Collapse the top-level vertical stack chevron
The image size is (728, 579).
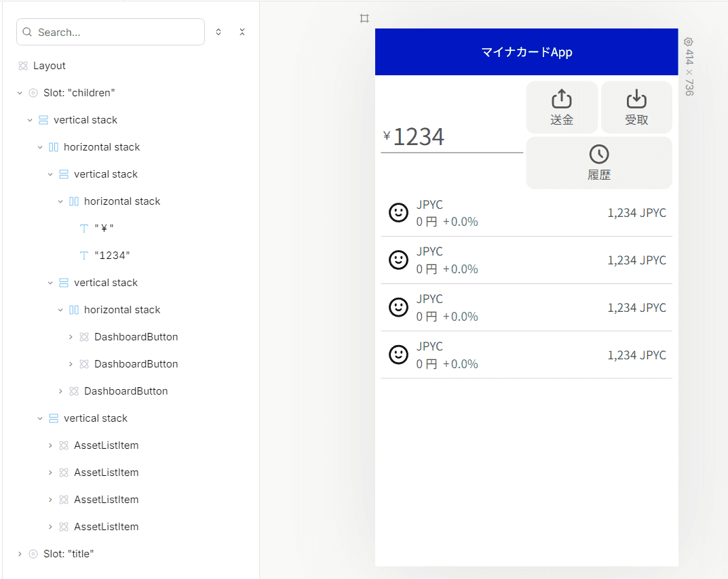[30, 120]
